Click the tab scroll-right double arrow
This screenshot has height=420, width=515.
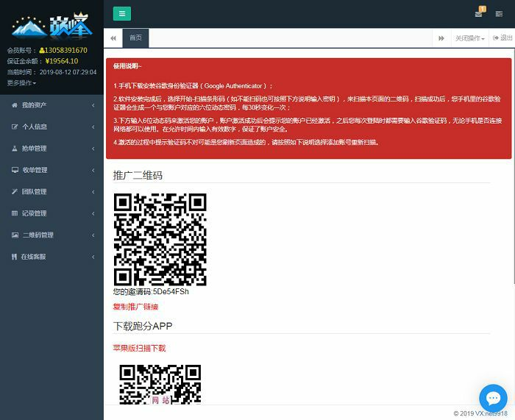(441, 38)
